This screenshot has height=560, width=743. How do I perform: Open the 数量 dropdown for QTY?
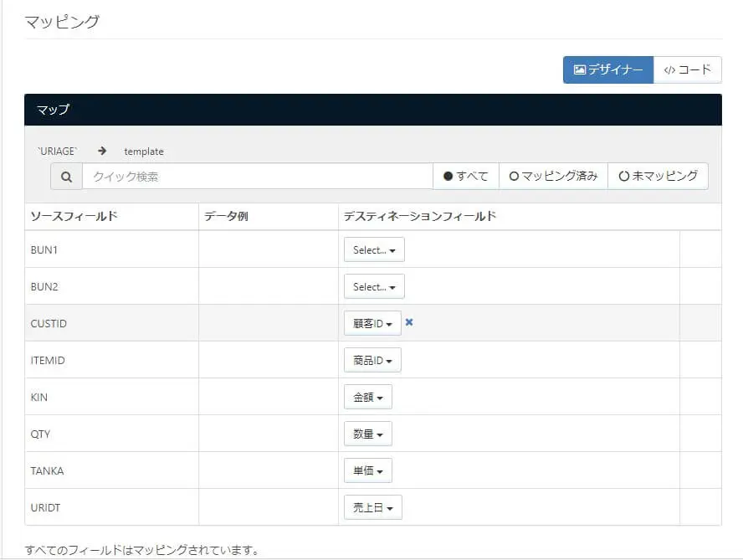click(367, 434)
